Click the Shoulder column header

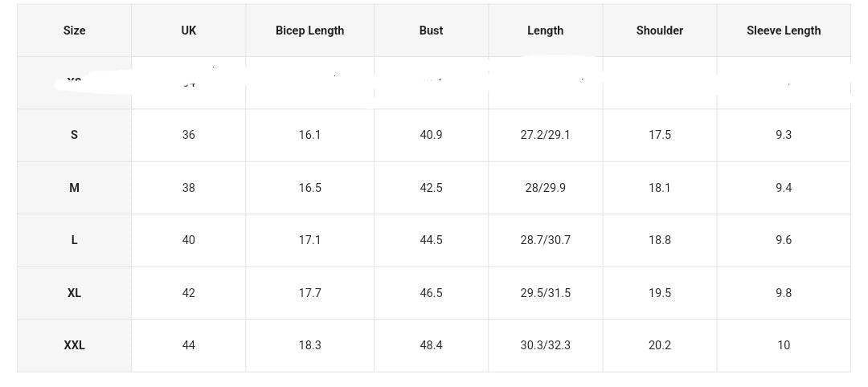659,31
